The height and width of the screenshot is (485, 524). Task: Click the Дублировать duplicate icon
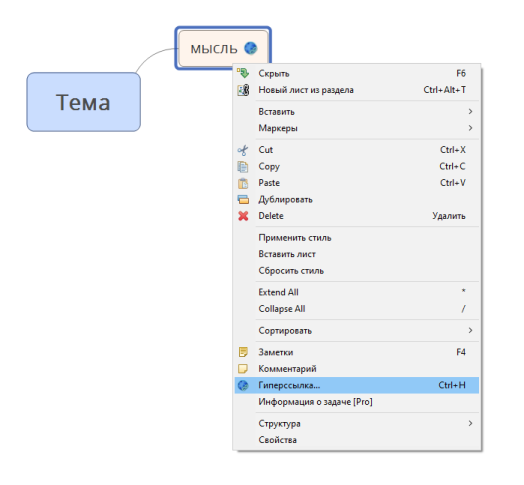click(243, 200)
